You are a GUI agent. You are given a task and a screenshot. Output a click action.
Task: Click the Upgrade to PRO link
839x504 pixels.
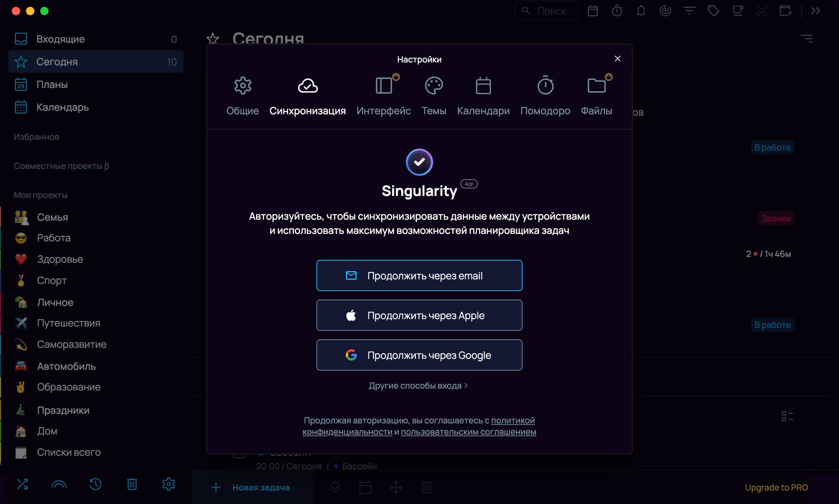pos(776,487)
